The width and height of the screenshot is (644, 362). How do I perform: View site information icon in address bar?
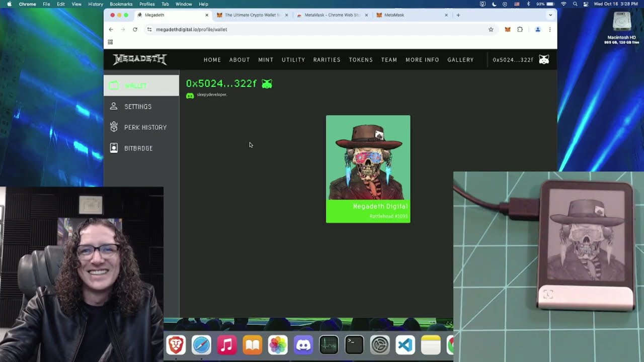pyautogui.click(x=149, y=30)
